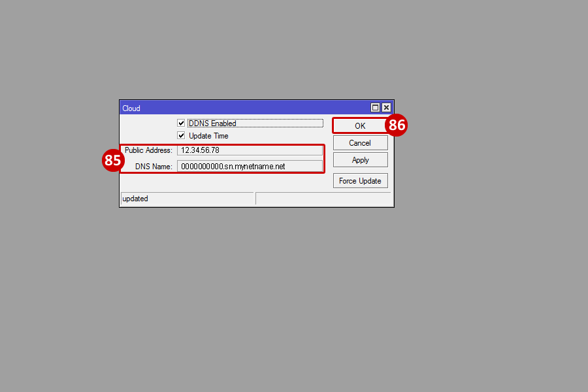588x392 pixels.
Task: Dismiss the dialog using Cancel
Action: [x=361, y=143]
